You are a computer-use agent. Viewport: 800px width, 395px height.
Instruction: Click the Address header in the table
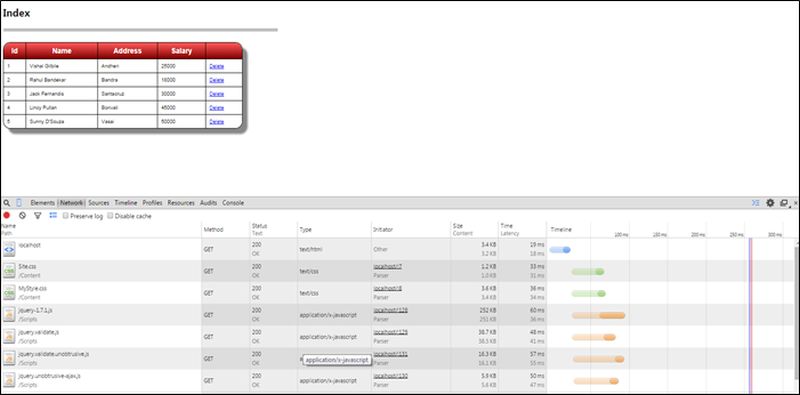(128, 51)
